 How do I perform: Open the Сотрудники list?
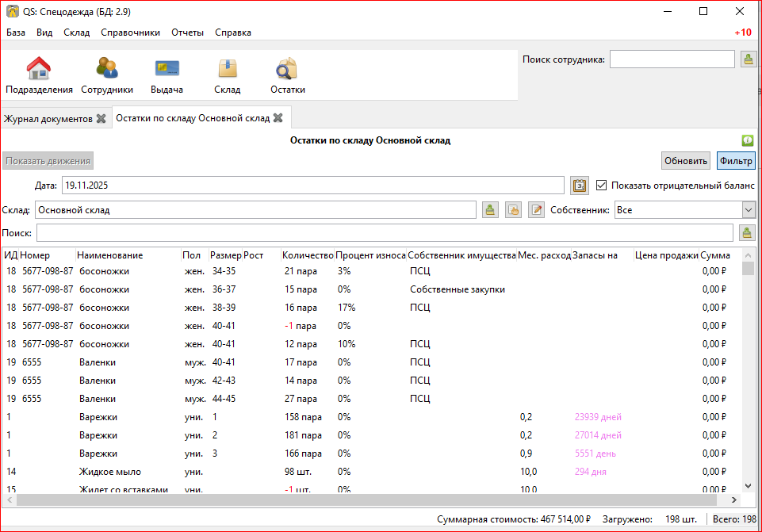[107, 76]
